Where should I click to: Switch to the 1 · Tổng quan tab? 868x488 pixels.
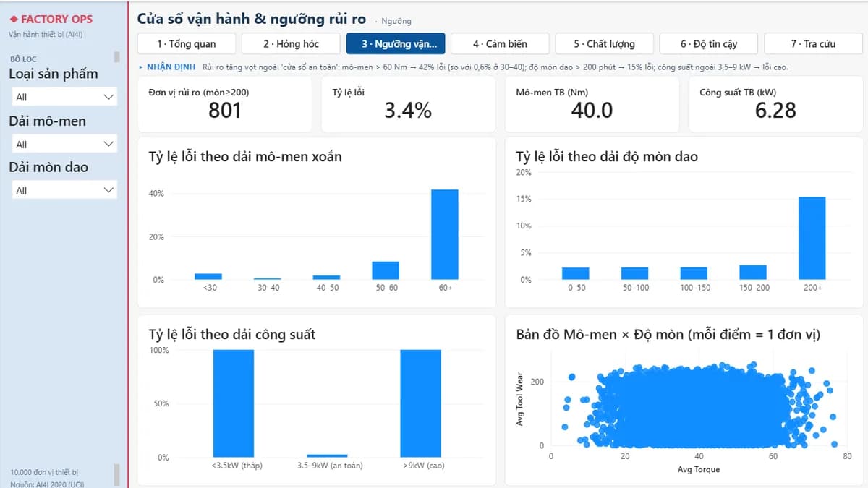(187, 44)
